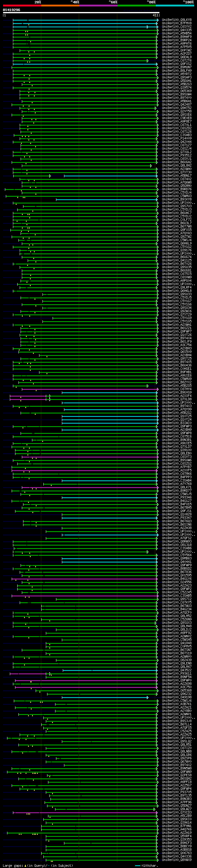Open the UniRef100_Q9FWN9 entry
Screen dimensions: 197x868
click(x=177, y=772)
